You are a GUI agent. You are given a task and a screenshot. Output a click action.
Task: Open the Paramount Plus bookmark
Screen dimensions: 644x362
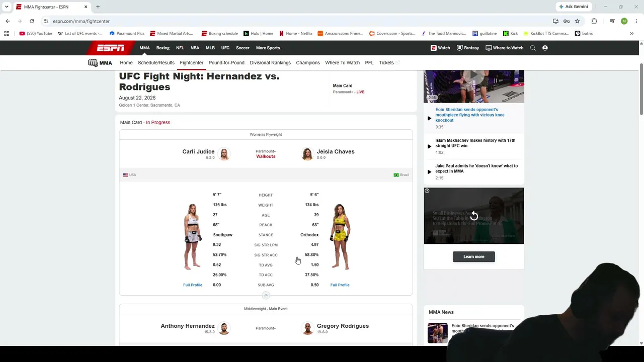[x=127, y=34]
